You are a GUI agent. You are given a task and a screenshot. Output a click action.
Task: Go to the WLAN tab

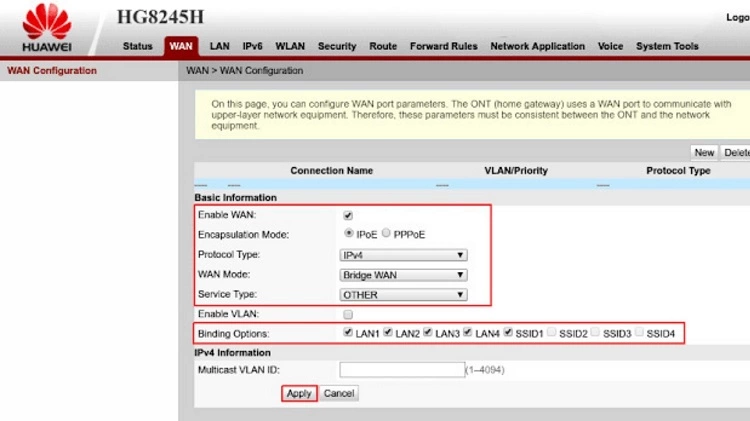pyautogui.click(x=290, y=46)
